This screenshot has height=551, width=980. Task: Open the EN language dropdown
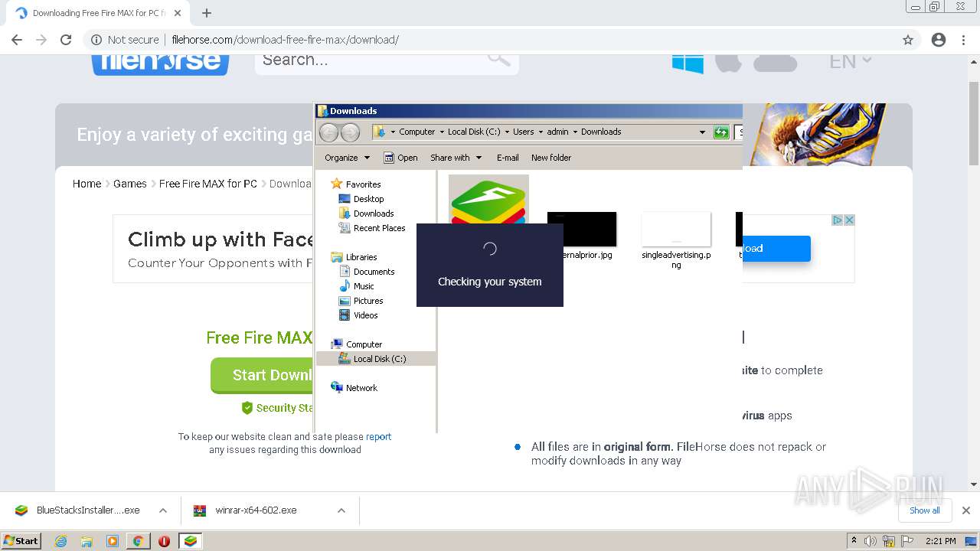pos(851,61)
